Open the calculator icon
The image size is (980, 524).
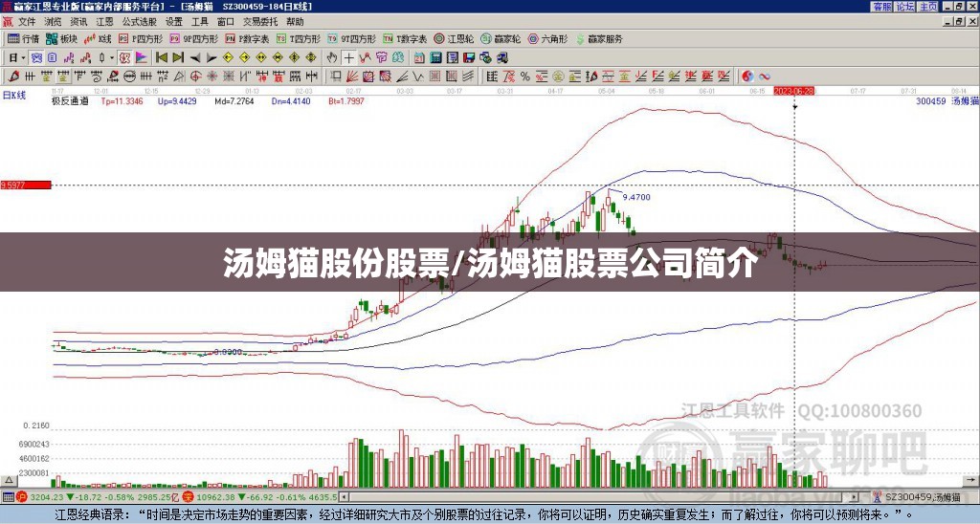(435, 58)
